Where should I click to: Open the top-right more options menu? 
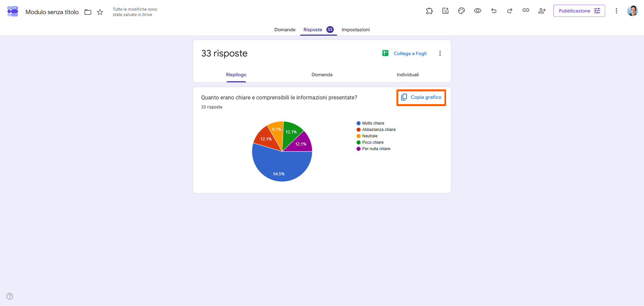click(616, 11)
